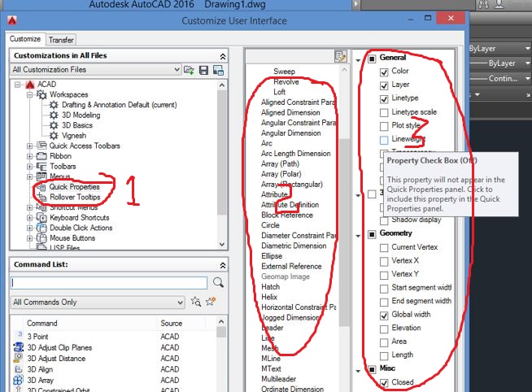Click the search magnifier icon in Command List
This screenshot has height=392, width=532.
[218, 282]
